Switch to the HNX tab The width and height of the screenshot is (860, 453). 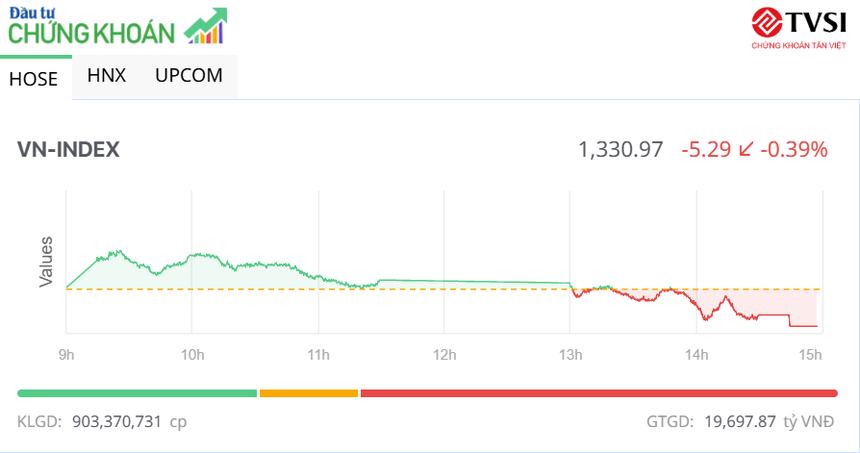[x=106, y=75]
